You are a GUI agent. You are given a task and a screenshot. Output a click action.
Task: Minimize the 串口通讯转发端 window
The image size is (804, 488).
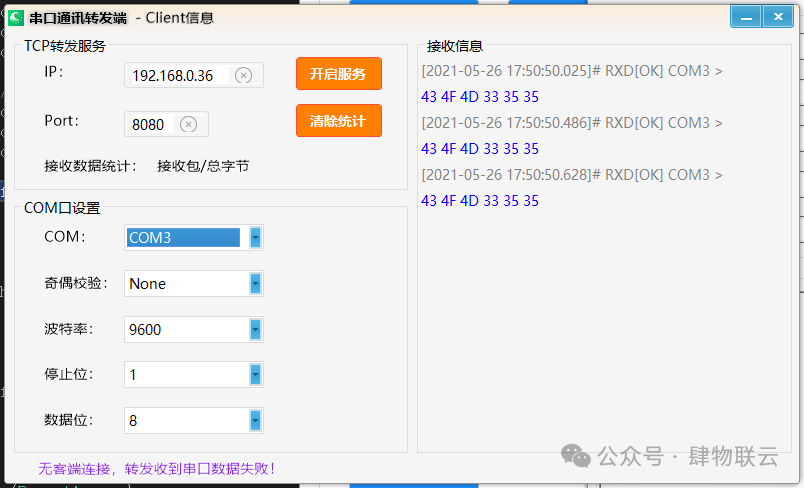click(x=744, y=16)
